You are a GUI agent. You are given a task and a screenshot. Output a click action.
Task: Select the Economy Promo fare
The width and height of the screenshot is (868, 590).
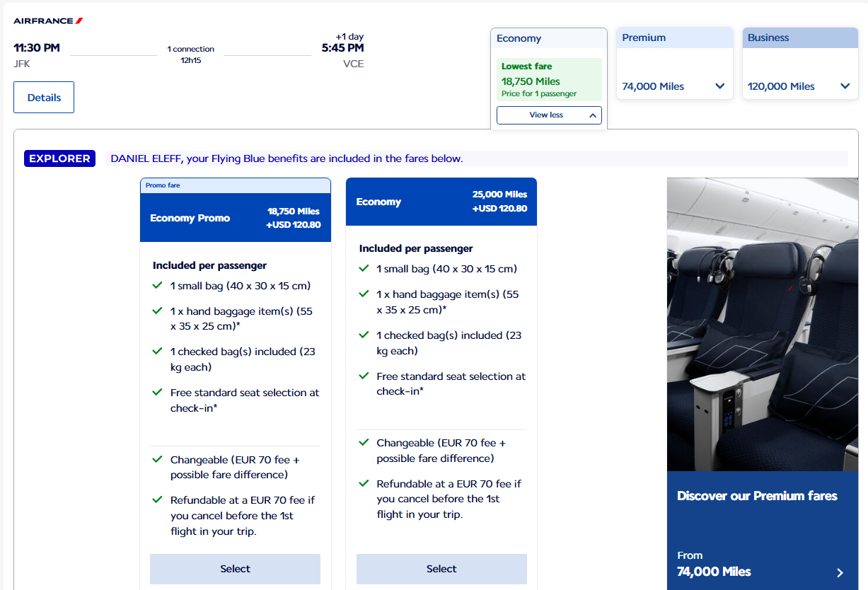pos(235,569)
